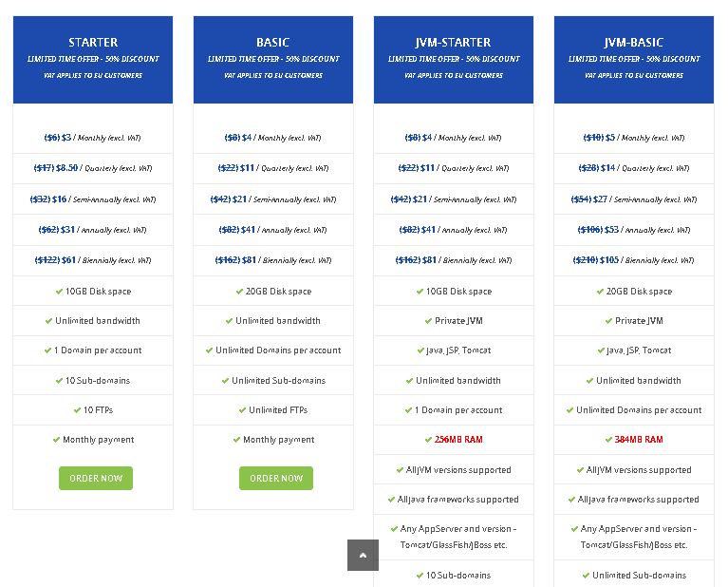
Task: Click Java, JSP, Tomcat in JVM-Basic
Action: click(x=639, y=350)
